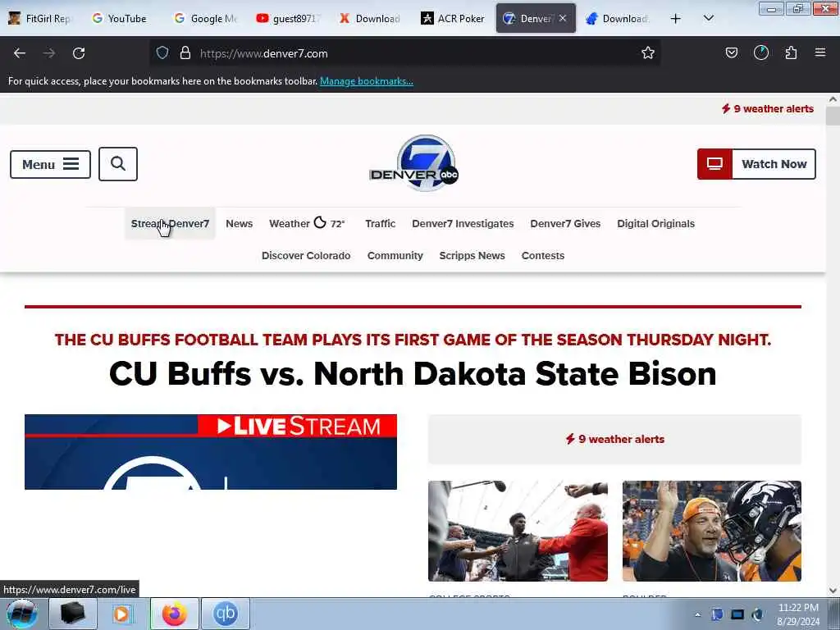Open Denver7 Investigates navigation item
Screen dimensions: 840x630
click(x=463, y=223)
